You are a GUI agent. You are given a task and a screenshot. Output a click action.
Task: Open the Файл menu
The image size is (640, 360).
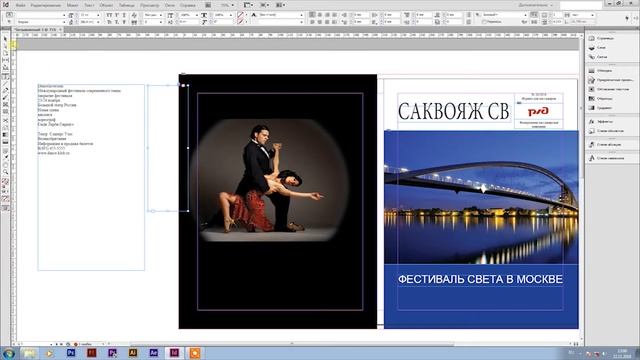20,5
